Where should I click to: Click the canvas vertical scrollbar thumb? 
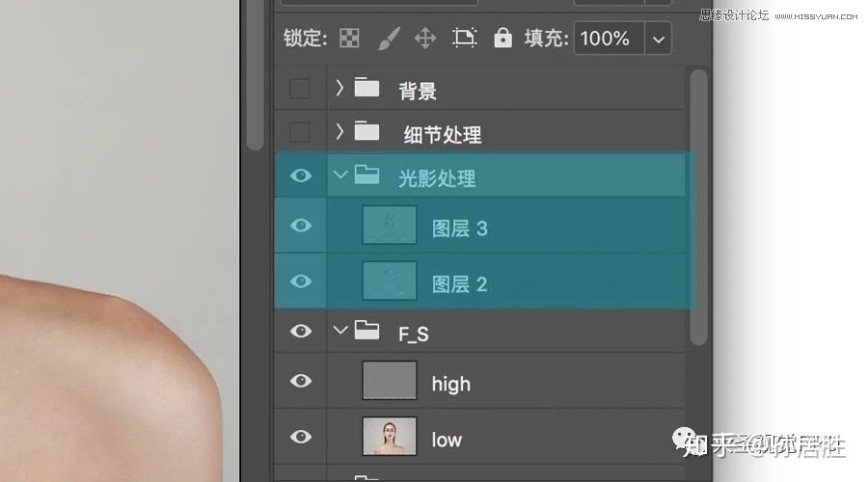255,74
